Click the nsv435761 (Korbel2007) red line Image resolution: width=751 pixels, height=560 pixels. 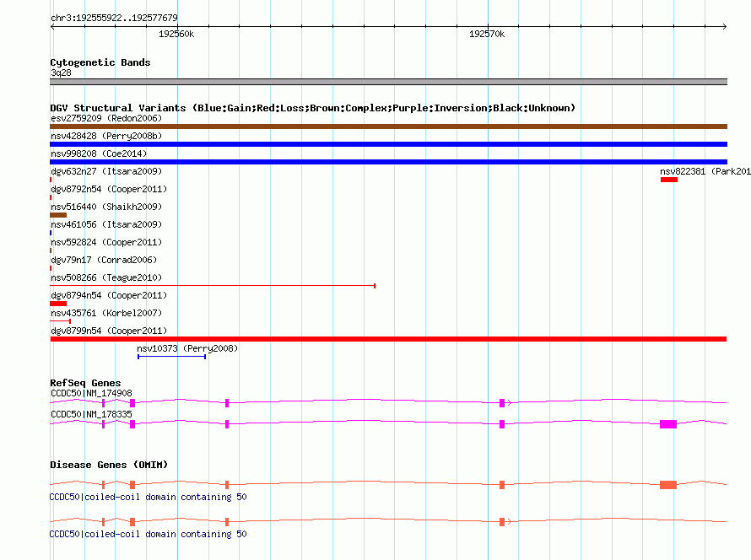pos(61,321)
